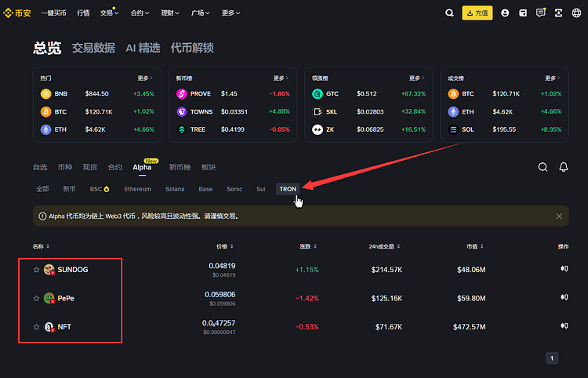
Task: Open the messages chat icon
Action: click(540, 13)
